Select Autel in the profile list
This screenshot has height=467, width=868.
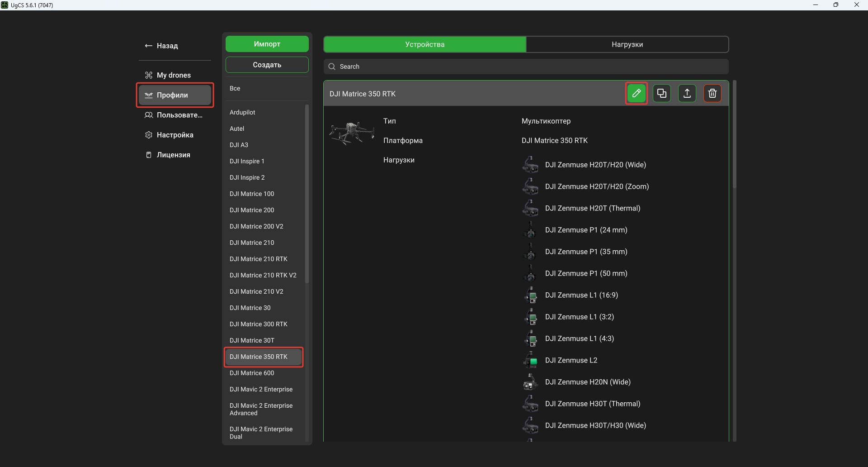[264, 129]
